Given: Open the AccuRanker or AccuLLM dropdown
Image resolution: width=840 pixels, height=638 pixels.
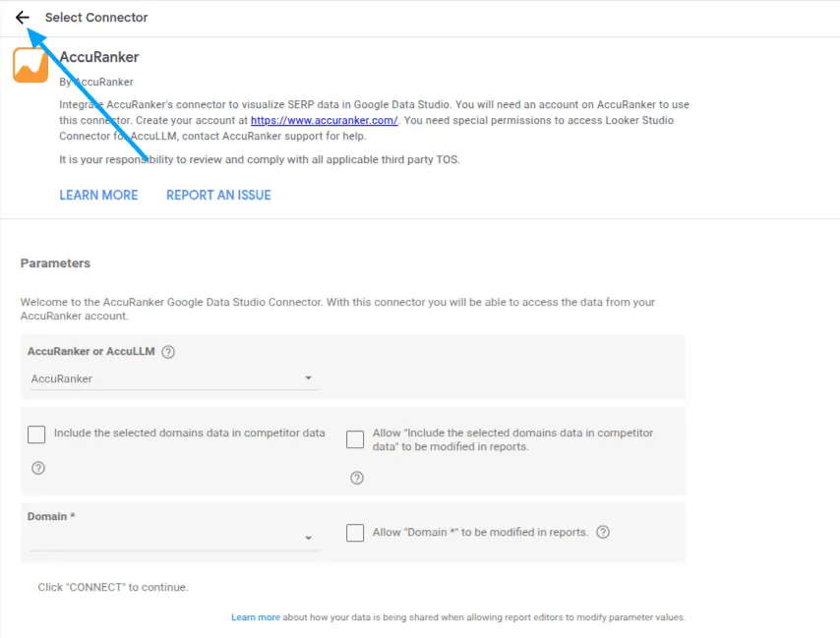Looking at the screenshot, I should coord(173,378).
